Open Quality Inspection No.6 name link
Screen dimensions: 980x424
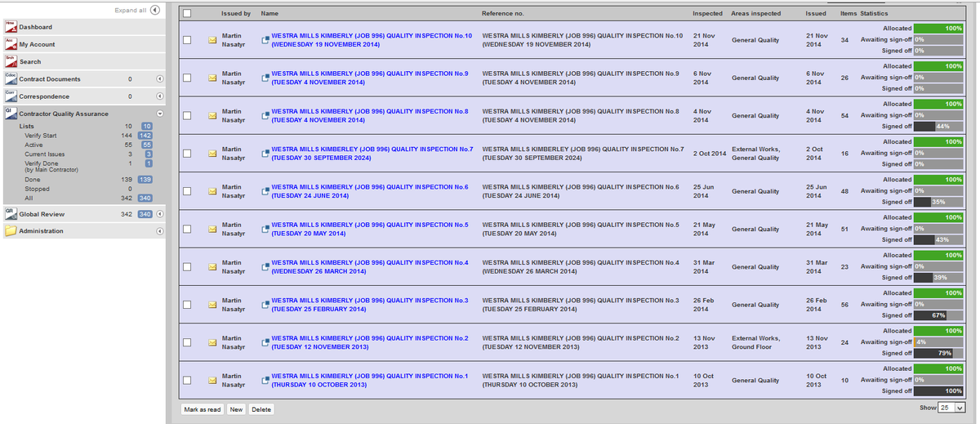click(x=369, y=191)
